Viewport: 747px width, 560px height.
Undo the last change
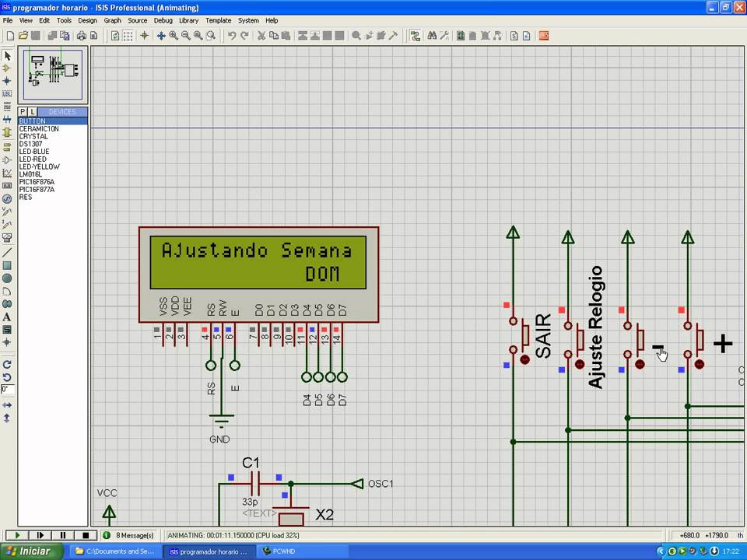(x=232, y=36)
